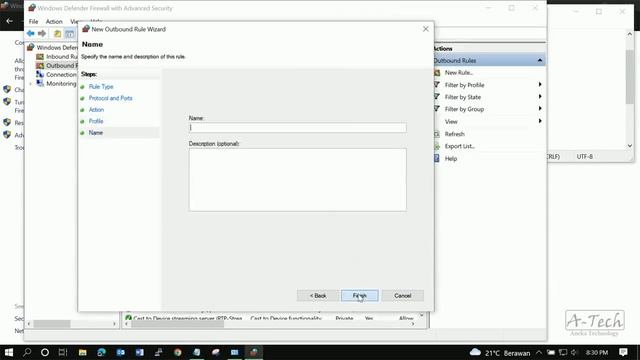Open Word from the taskbar

click(x=140, y=352)
